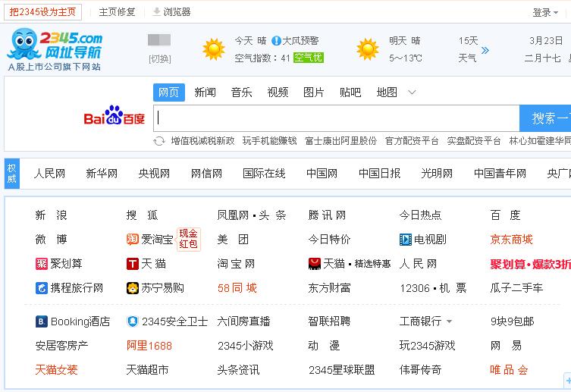The image size is (571, 392).
Task: Open the 中国日报 link
Action: pyautogui.click(x=379, y=173)
